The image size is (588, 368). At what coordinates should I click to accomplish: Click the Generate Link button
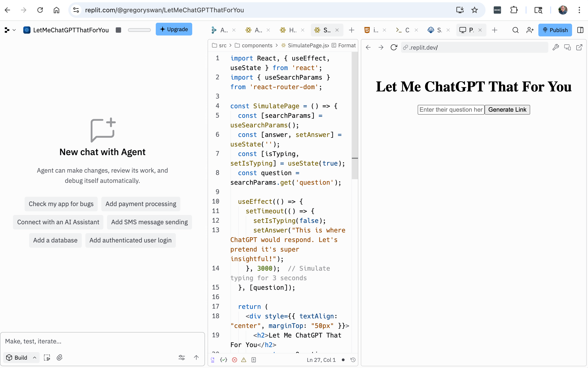(x=507, y=110)
